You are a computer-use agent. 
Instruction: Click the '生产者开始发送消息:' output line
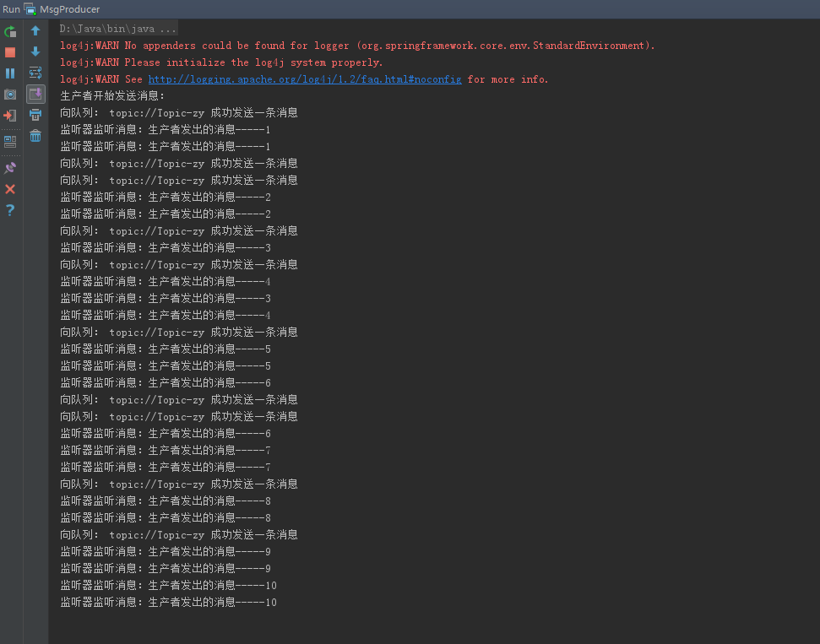click(x=112, y=95)
